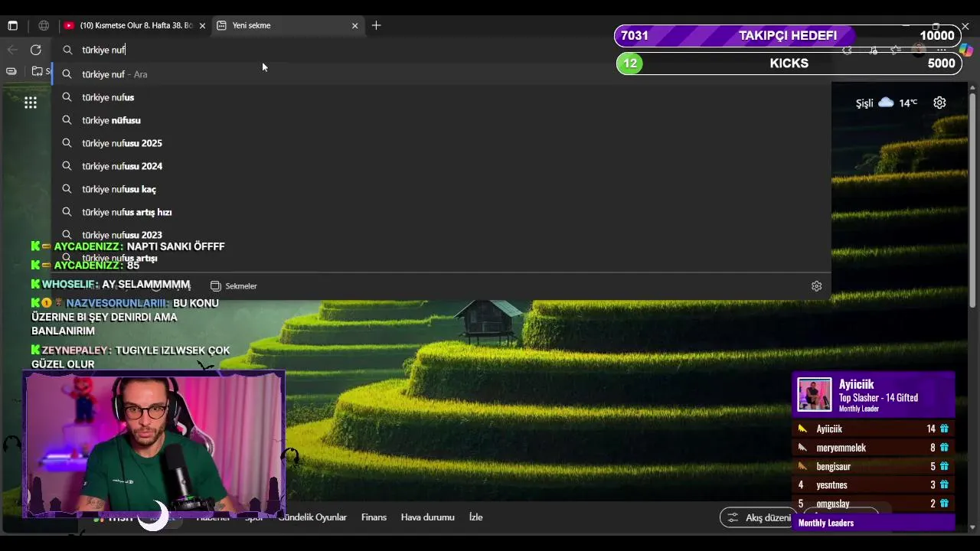
Task: Choose the türkiye nuf - Ara suggestion
Action: [x=441, y=74]
